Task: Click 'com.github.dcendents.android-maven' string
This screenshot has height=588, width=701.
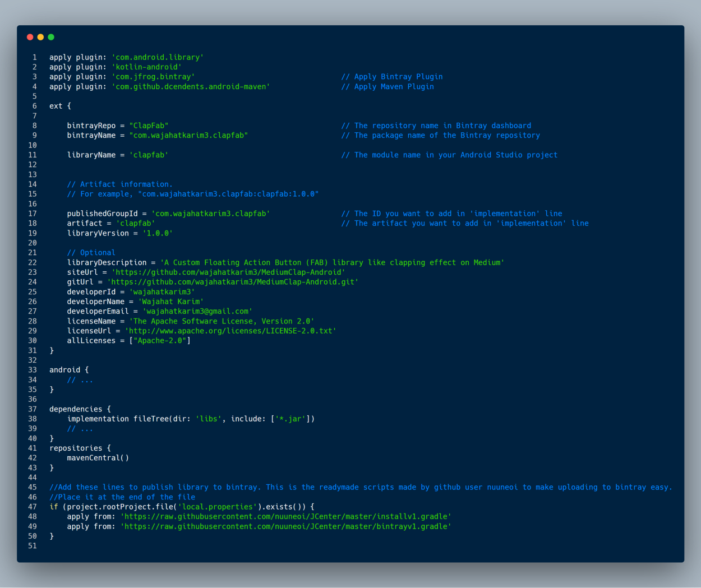Action: pyautogui.click(x=191, y=86)
